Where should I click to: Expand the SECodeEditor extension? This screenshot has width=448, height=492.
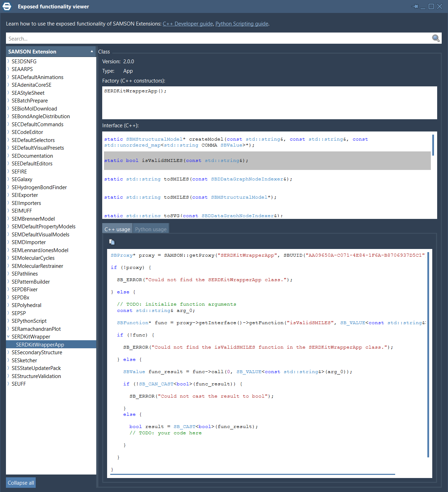tap(8, 132)
